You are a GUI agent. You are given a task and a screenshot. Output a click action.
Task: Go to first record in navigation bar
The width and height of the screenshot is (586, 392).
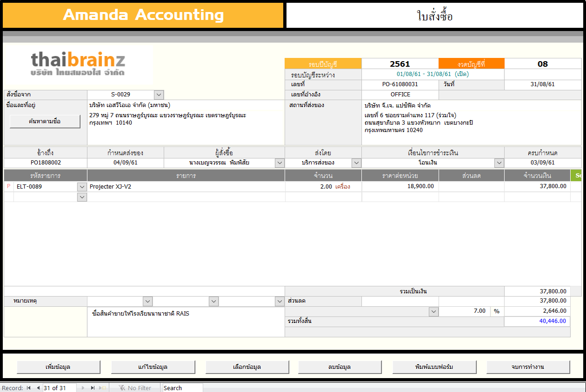click(29, 388)
